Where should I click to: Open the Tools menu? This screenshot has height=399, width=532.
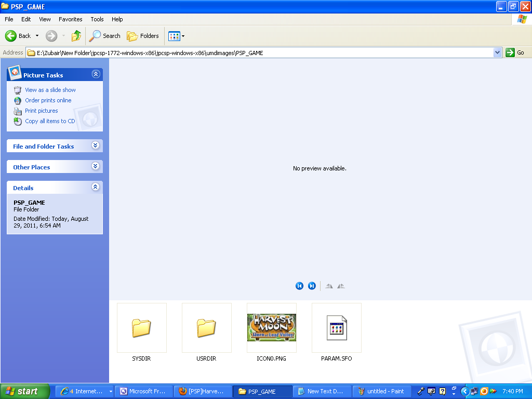97,19
